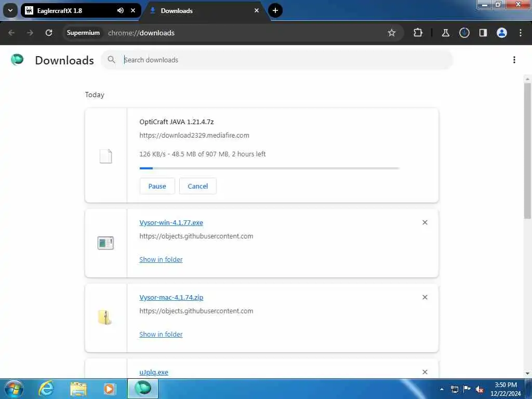The image size is (532, 399).
Task: Open the Vysor-mac-4.1.74.zip link
Action: tap(171, 297)
